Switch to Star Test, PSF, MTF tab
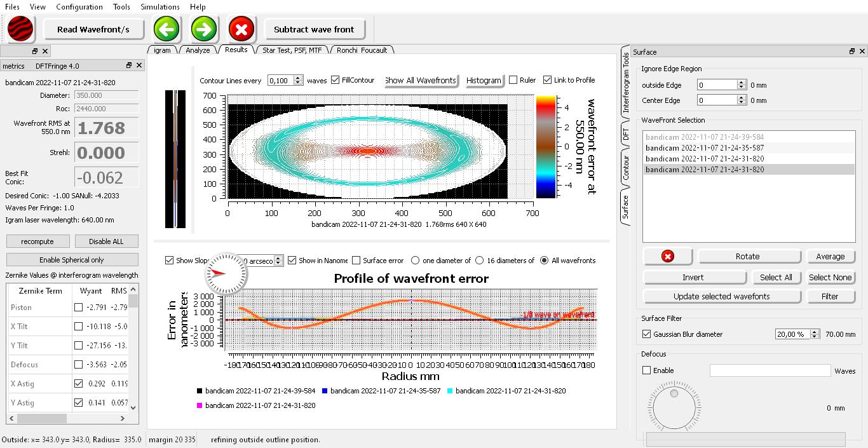This screenshot has width=868, height=448. pos(292,50)
